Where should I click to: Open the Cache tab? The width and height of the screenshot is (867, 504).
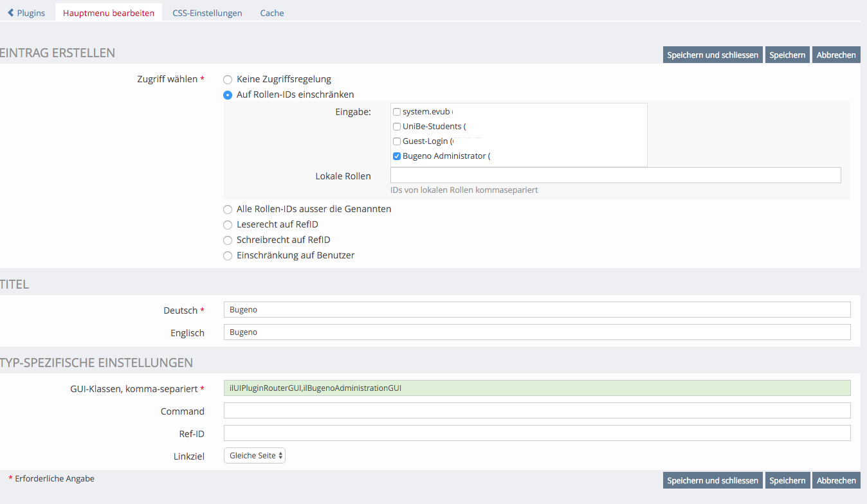271,13
